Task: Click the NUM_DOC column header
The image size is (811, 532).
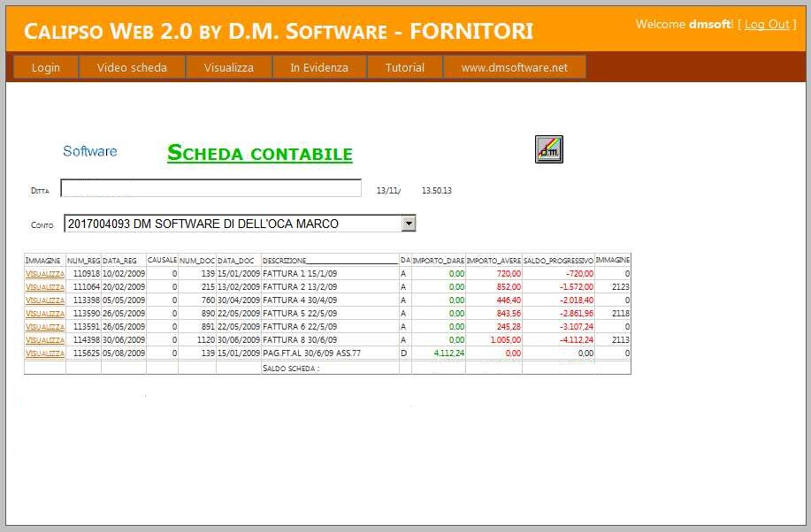Action: click(x=196, y=261)
